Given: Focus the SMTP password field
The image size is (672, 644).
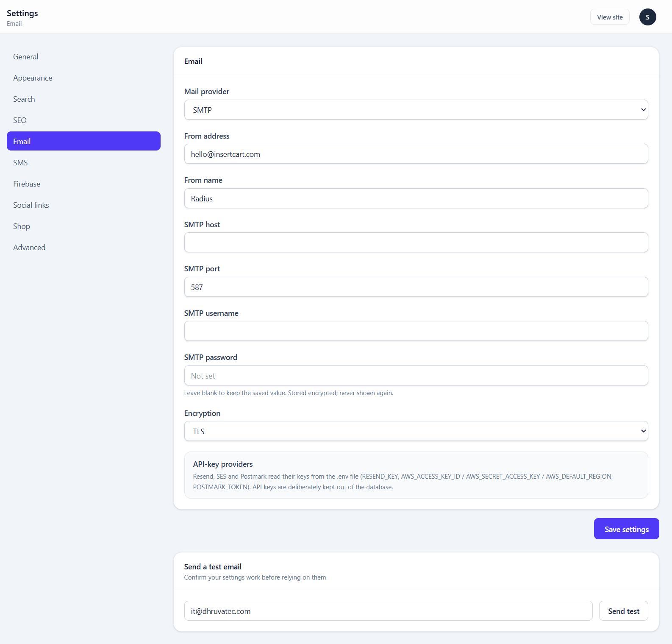Looking at the screenshot, I should click(416, 376).
